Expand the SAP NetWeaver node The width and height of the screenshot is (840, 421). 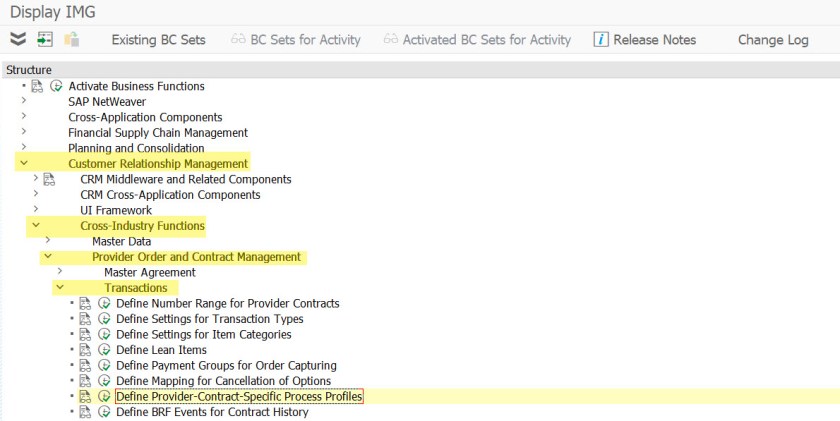coord(23,101)
